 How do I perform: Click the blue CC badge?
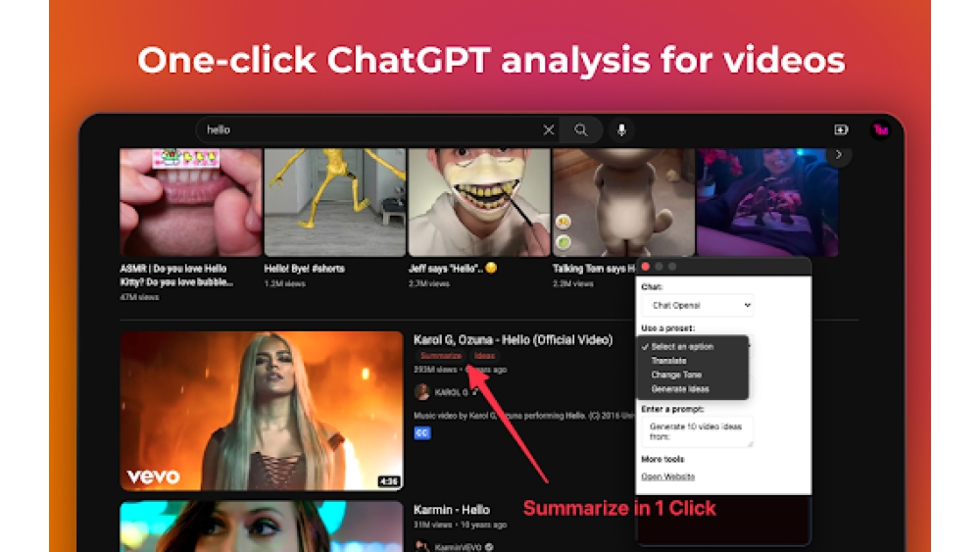pos(421,432)
